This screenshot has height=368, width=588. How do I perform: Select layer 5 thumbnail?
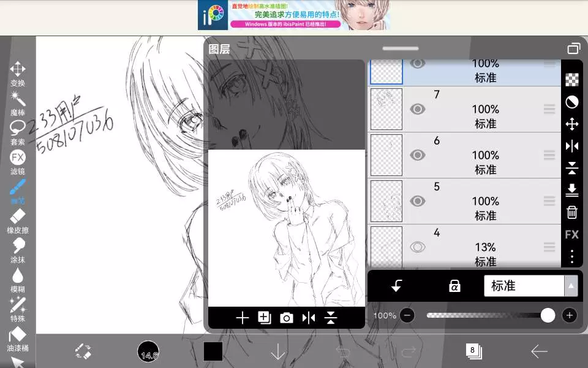(x=386, y=201)
